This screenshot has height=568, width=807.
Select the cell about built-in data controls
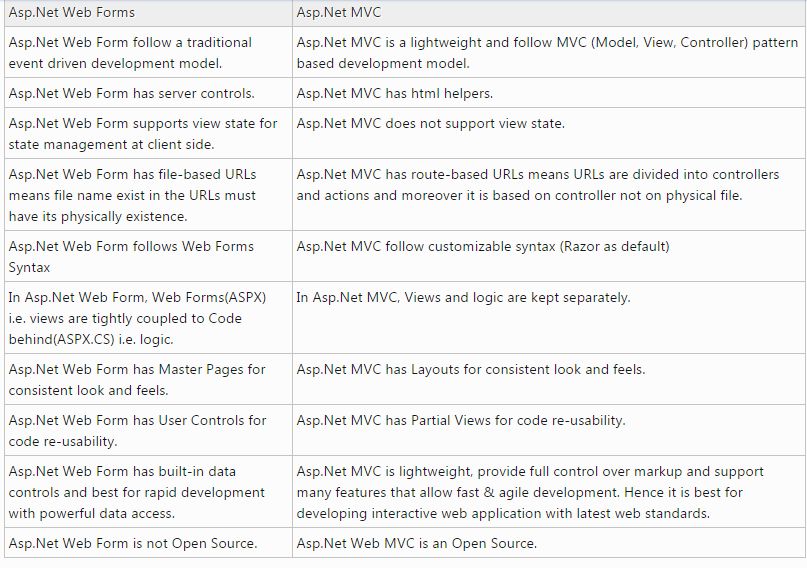coord(148,492)
